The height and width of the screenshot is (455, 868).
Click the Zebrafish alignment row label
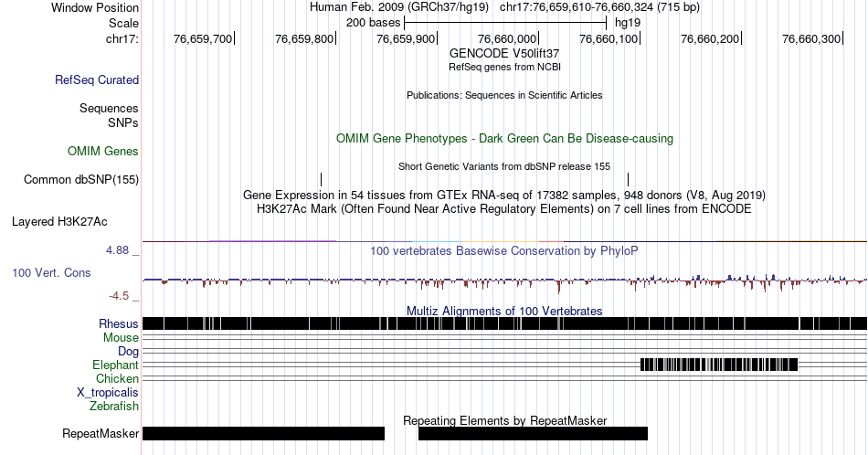click(114, 406)
